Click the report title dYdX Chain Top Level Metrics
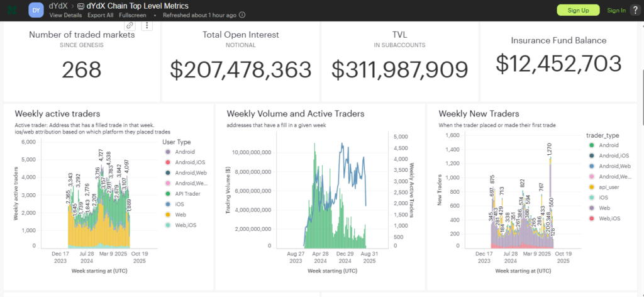 pyautogui.click(x=138, y=6)
